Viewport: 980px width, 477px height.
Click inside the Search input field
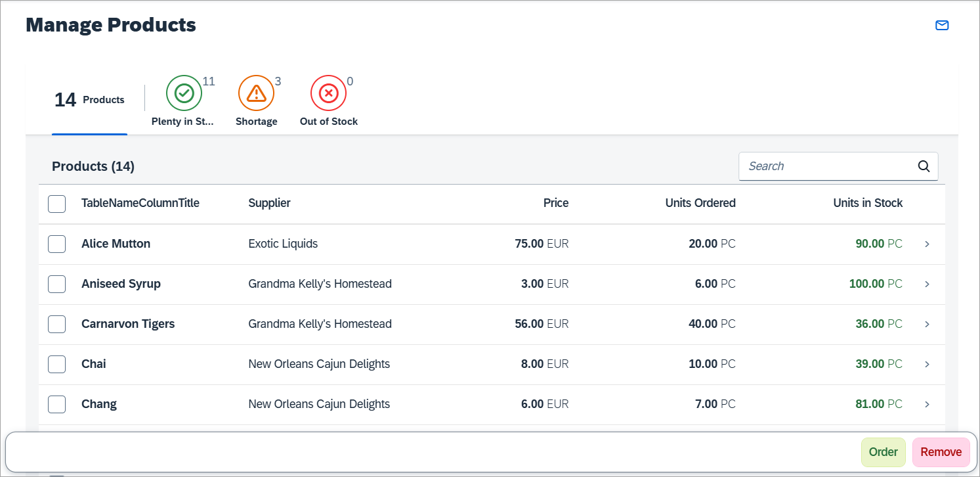(827, 166)
